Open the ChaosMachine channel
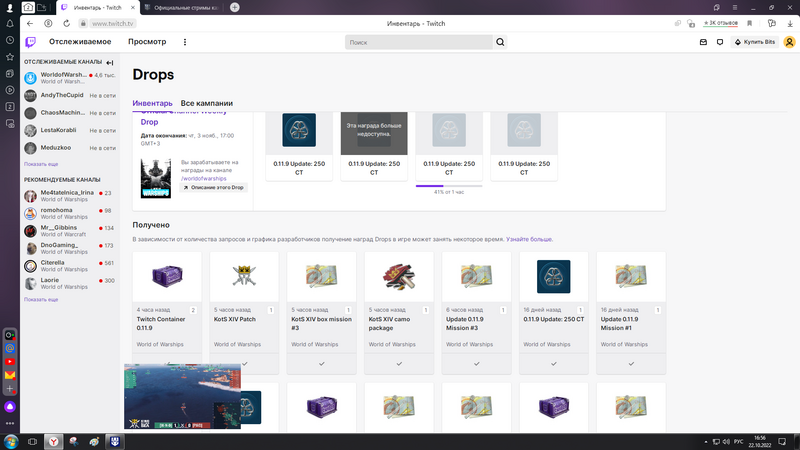Screen dimensions: 800x450 tap(70, 113)
